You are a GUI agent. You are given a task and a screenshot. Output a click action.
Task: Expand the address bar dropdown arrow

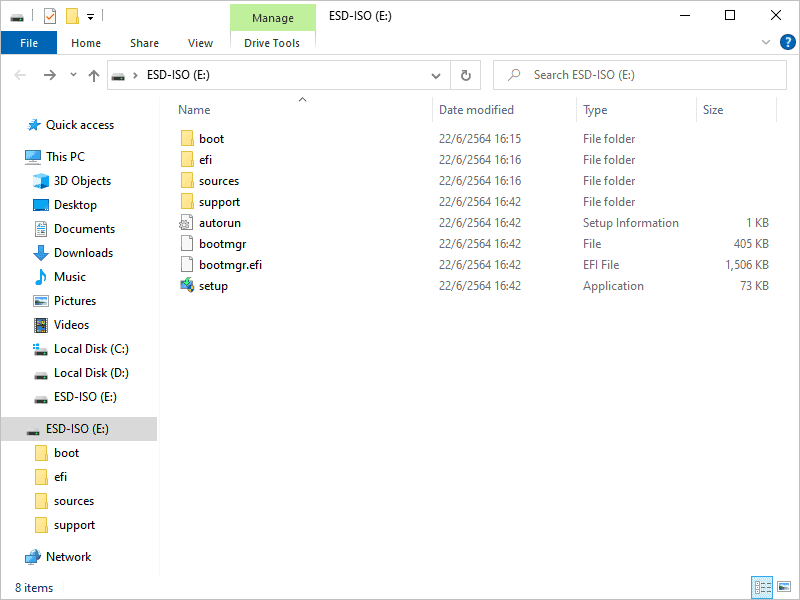click(435, 74)
